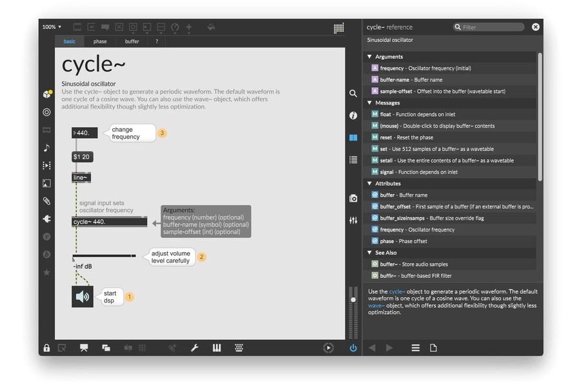Collapse the Arguments section
581x392 pixels.
(370, 57)
